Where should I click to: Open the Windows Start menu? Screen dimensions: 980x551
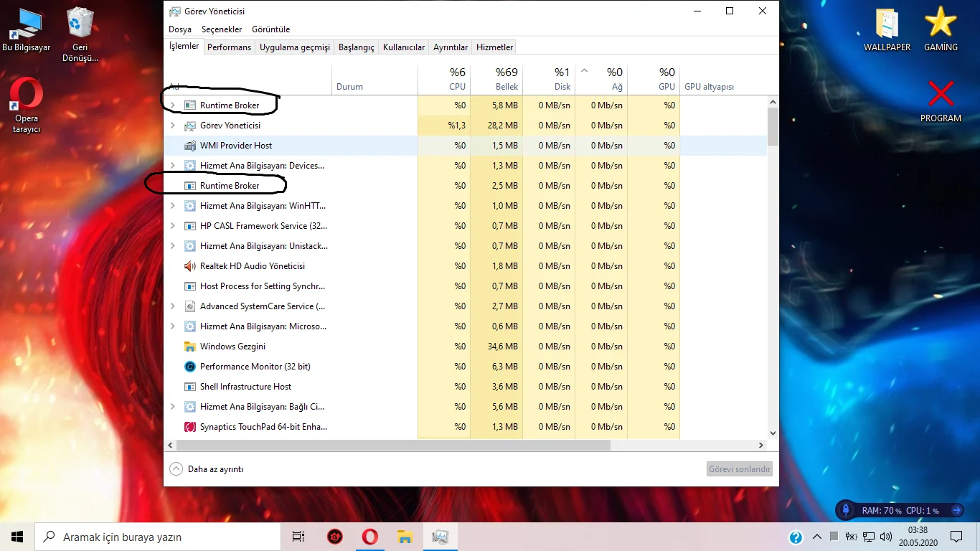(x=17, y=537)
